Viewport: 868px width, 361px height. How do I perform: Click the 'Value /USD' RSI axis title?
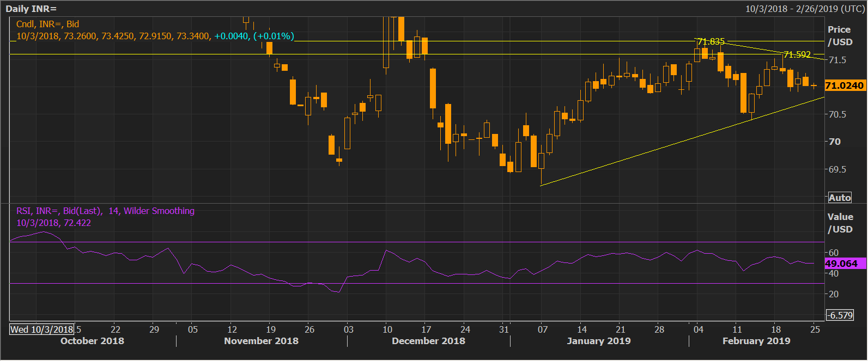tap(840, 223)
